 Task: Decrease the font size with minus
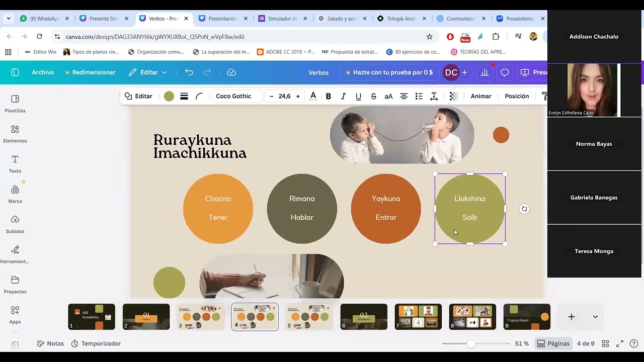click(272, 96)
